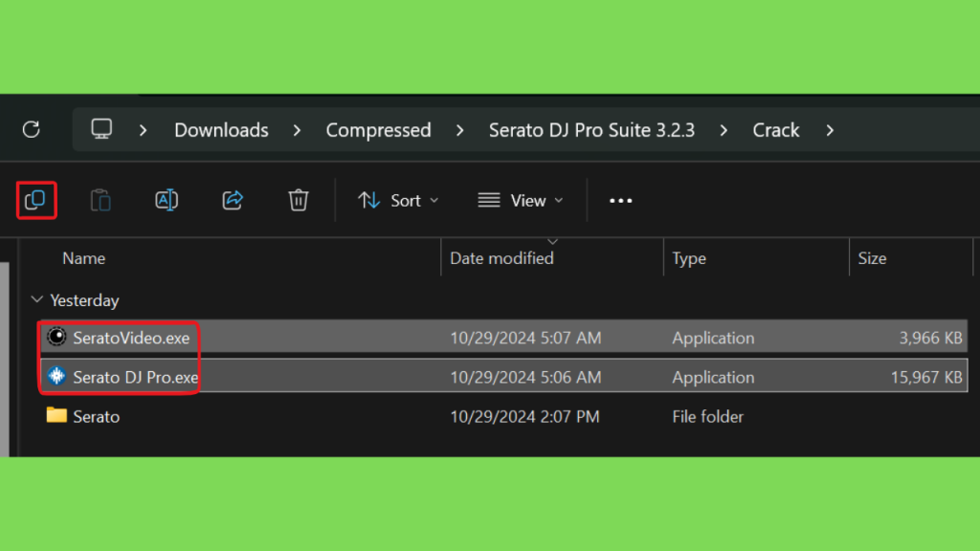Image resolution: width=980 pixels, height=551 pixels.
Task: Click Application type in Serato DJ Pro.exe row
Action: (x=713, y=377)
